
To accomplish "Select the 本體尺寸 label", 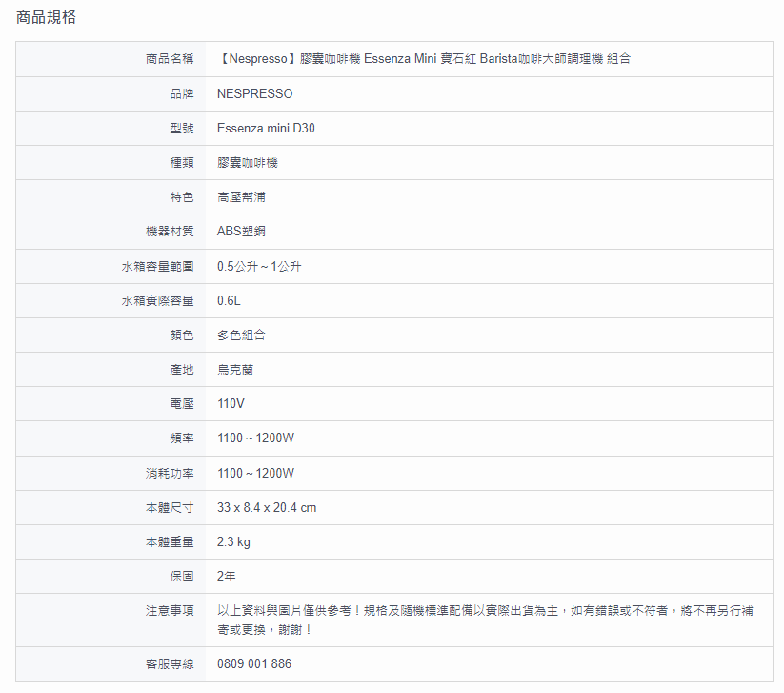I will (x=170, y=508).
